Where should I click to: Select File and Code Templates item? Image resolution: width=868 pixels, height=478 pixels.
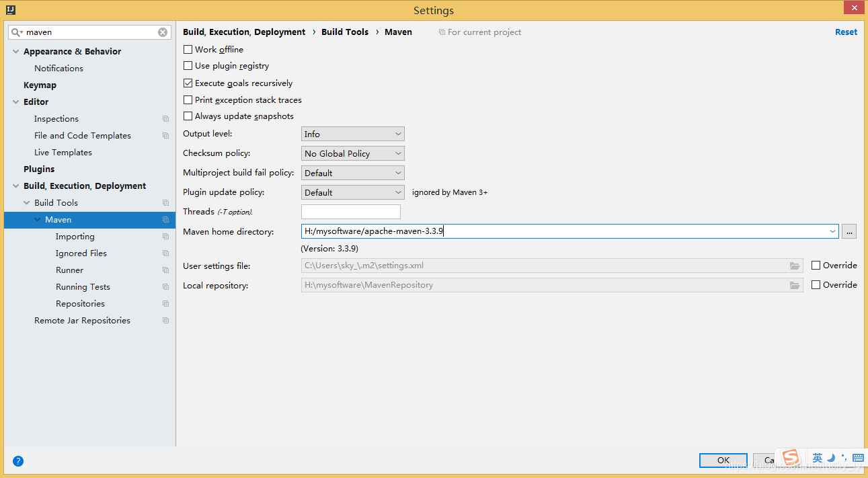click(83, 136)
